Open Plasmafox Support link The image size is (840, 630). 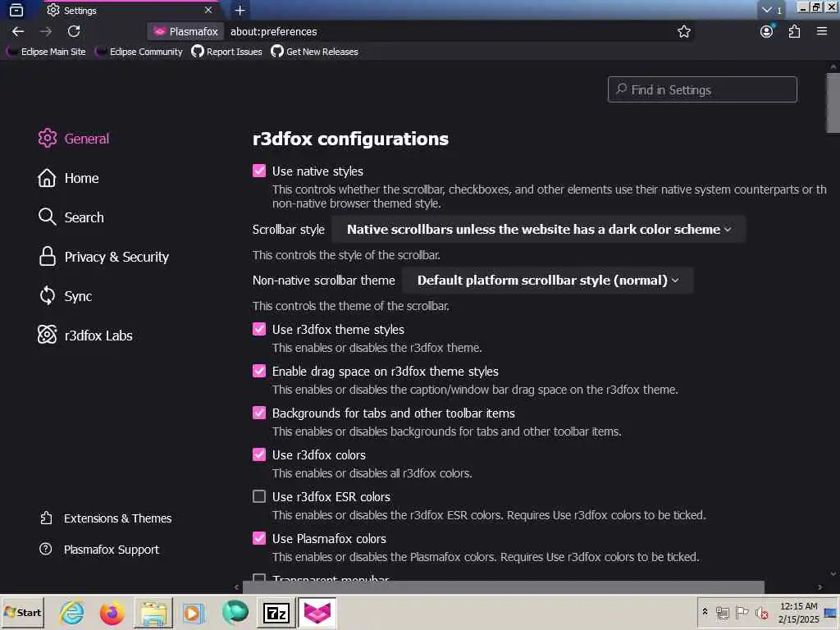pyautogui.click(x=99, y=550)
